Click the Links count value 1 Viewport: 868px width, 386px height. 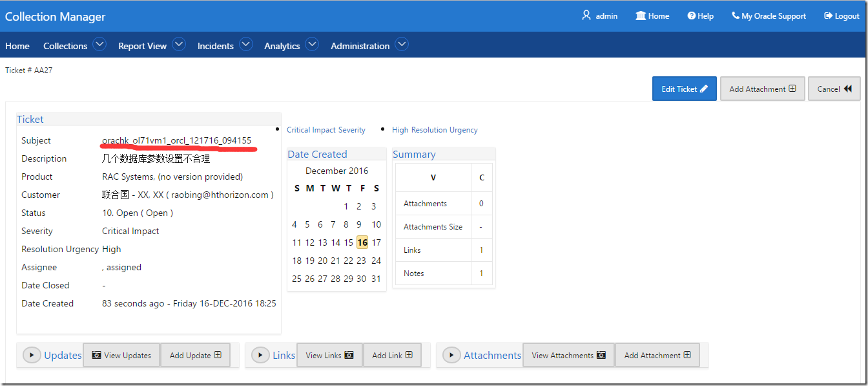[x=481, y=250]
